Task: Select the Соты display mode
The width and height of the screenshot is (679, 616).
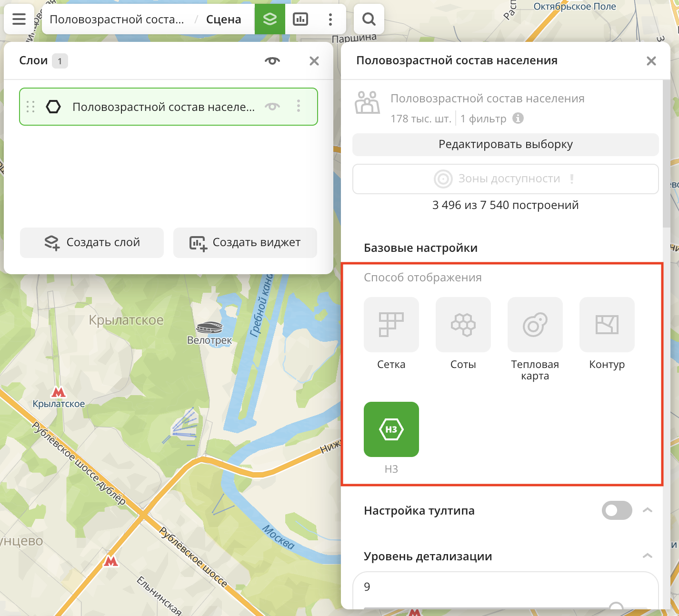Action: [x=463, y=325]
